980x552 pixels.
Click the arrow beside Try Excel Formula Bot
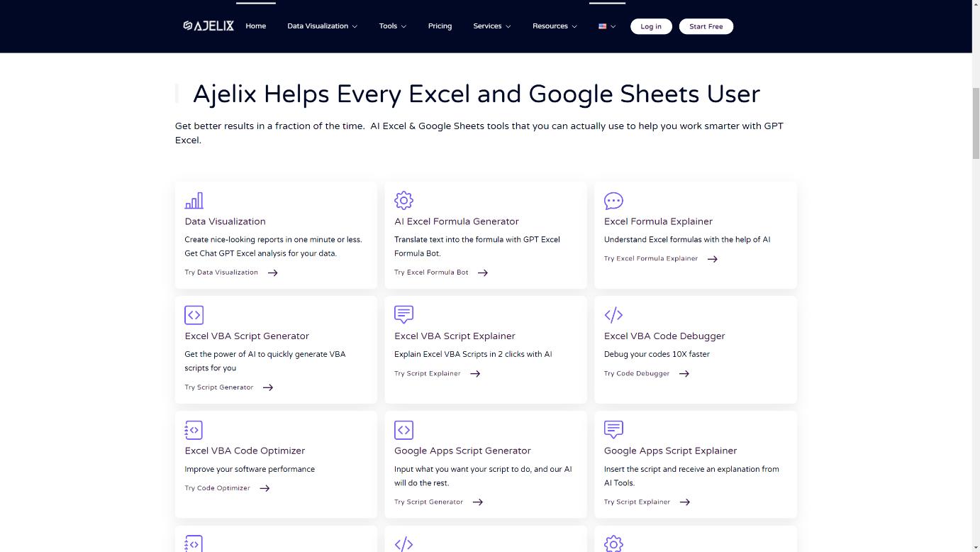[482, 272]
